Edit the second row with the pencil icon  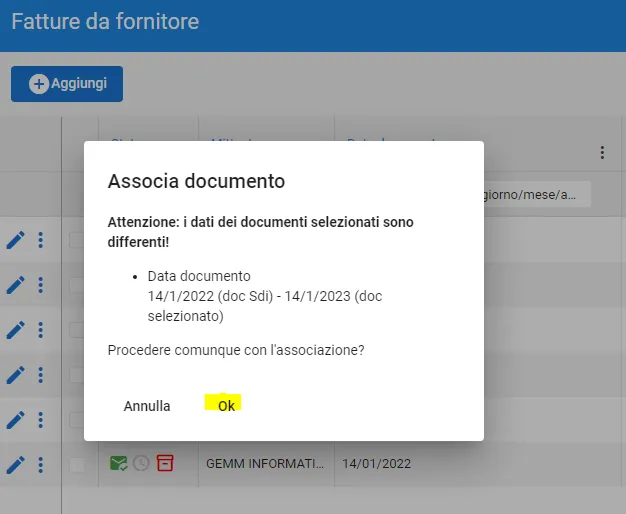16,285
